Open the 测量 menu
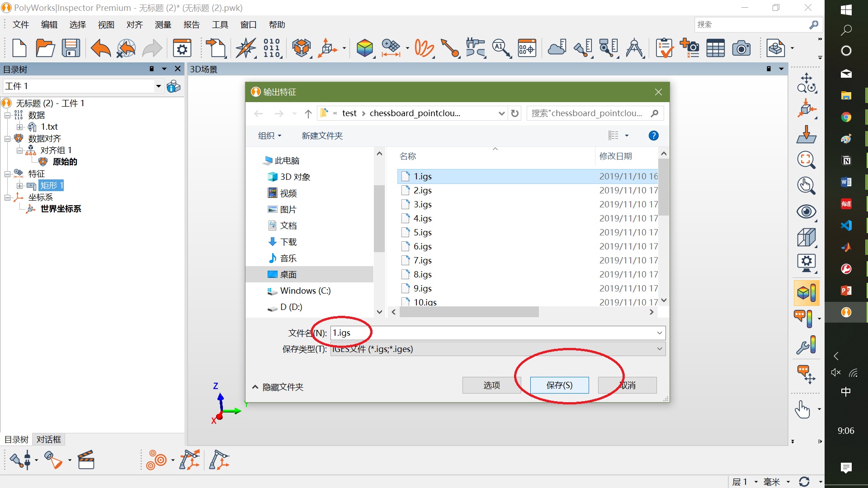Image resolution: width=868 pixels, height=488 pixels. coord(163,25)
